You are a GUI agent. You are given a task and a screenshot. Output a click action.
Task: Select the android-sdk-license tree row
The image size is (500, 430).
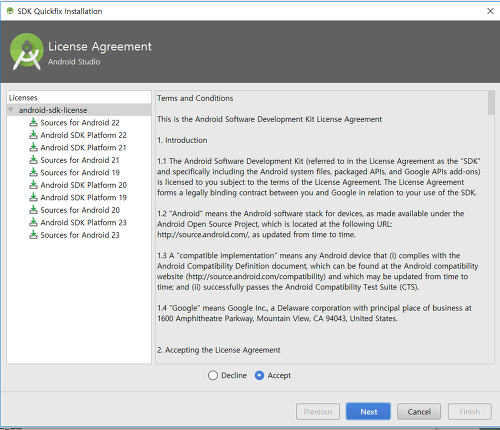(x=79, y=110)
